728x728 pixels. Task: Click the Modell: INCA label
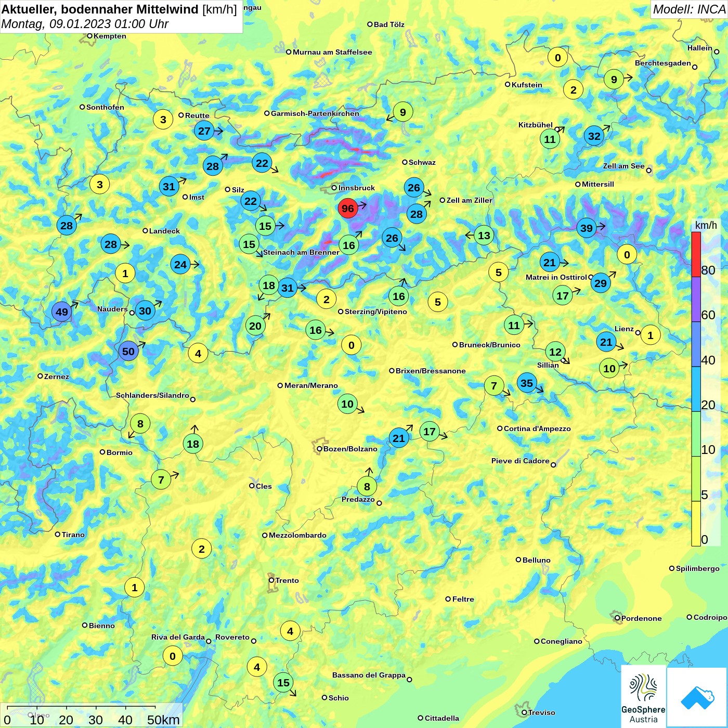pyautogui.click(x=689, y=9)
